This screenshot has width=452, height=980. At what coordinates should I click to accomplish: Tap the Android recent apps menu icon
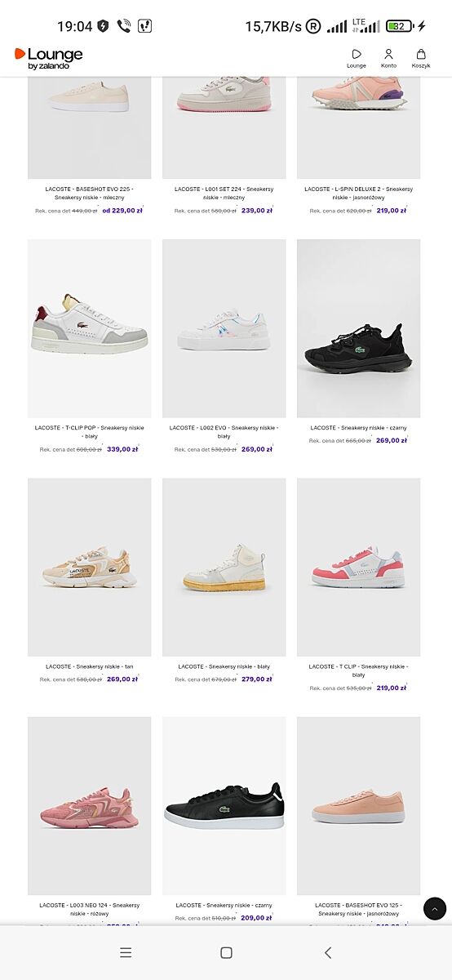(x=126, y=952)
